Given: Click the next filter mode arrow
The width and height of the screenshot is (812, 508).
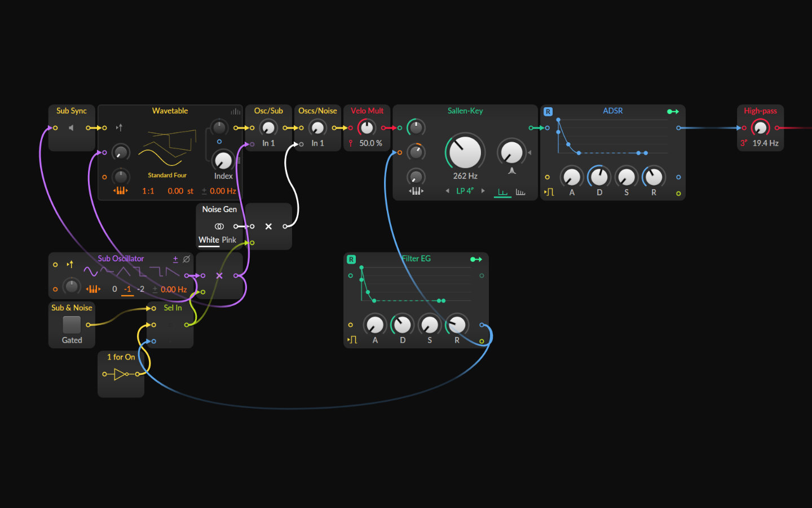Looking at the screenshot, I should 483,191.
